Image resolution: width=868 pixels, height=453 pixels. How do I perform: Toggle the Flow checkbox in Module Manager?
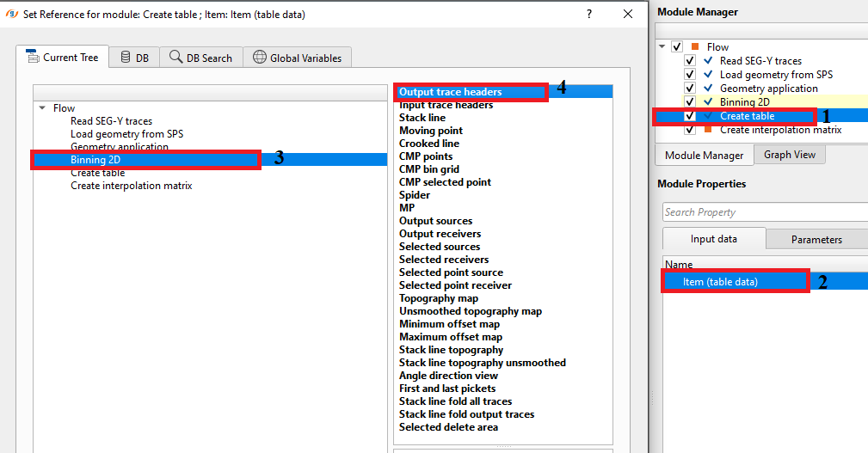(676, 47)
